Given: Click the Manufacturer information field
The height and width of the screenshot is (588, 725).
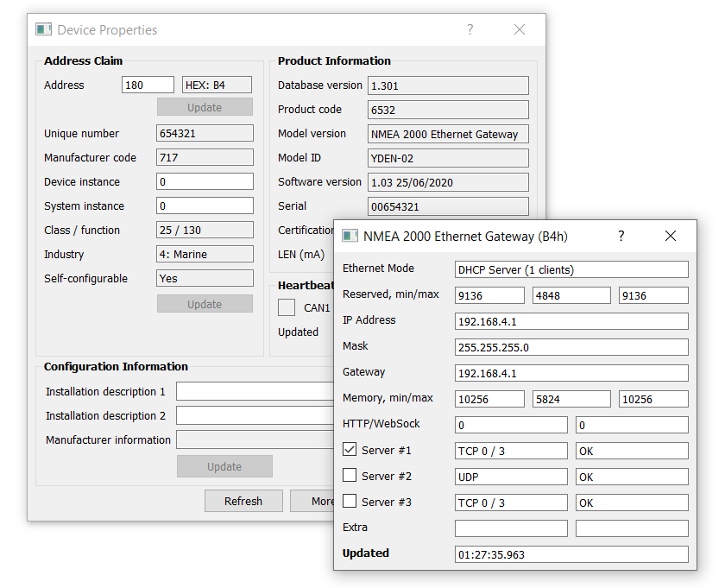Looking at the screenshot, I should pos(255,439).
